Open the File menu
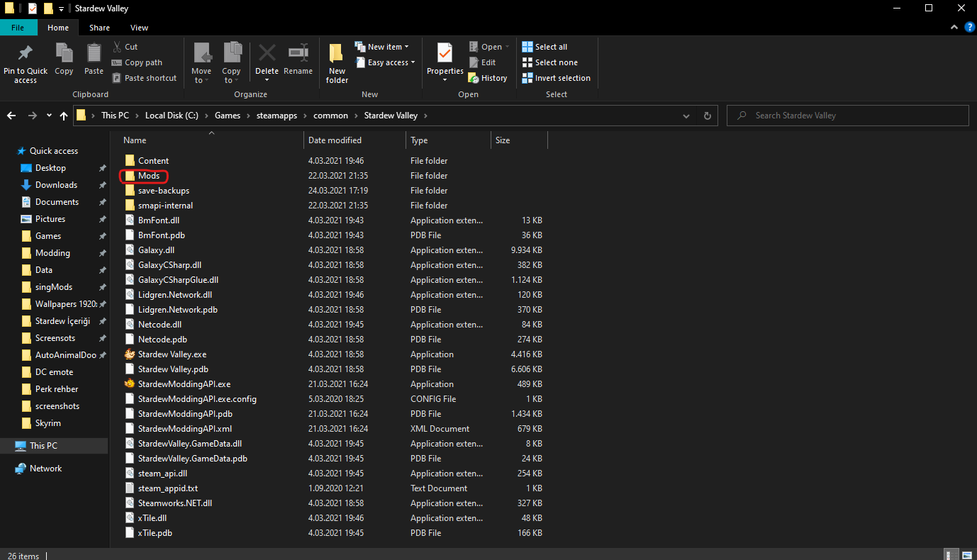This screenshot has width=977, height=560. (18, 28)
